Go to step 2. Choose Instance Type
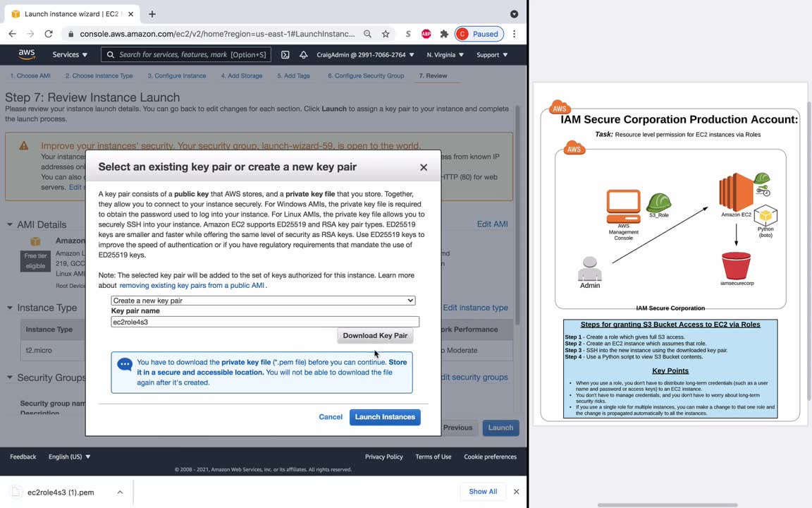 (x=99, y=75)
